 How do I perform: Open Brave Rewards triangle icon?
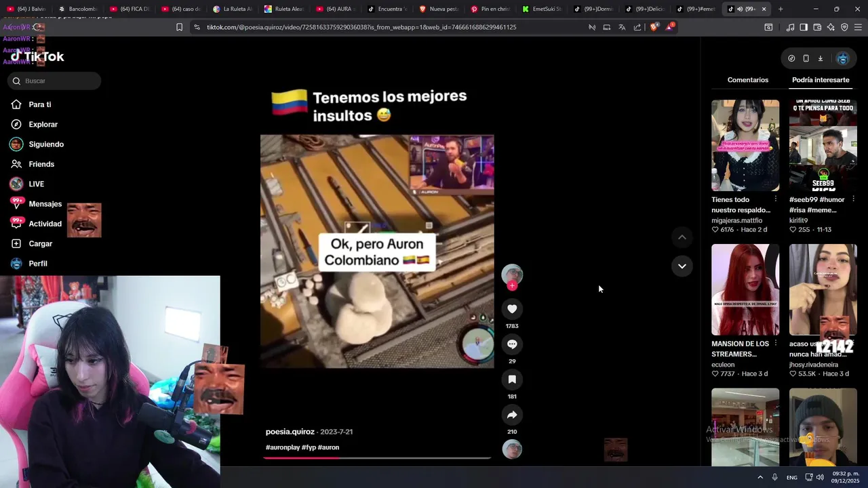[x=670, y=27]
